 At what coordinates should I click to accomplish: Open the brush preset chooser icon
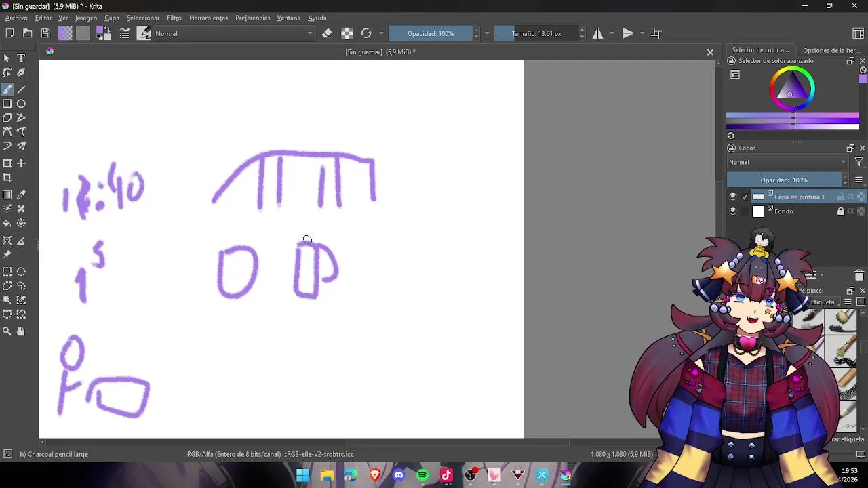144,33
